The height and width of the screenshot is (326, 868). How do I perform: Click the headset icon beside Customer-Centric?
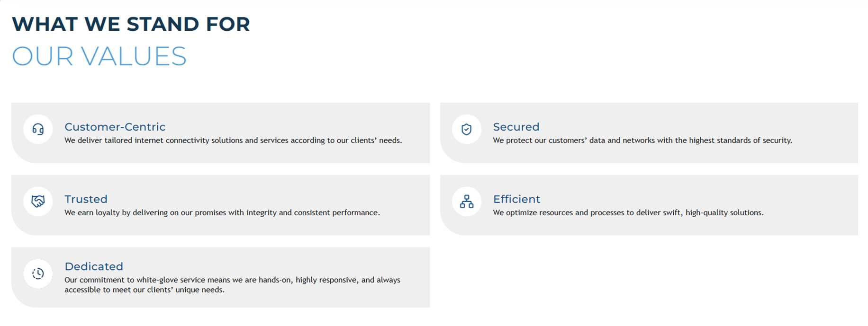coord(38,129)
